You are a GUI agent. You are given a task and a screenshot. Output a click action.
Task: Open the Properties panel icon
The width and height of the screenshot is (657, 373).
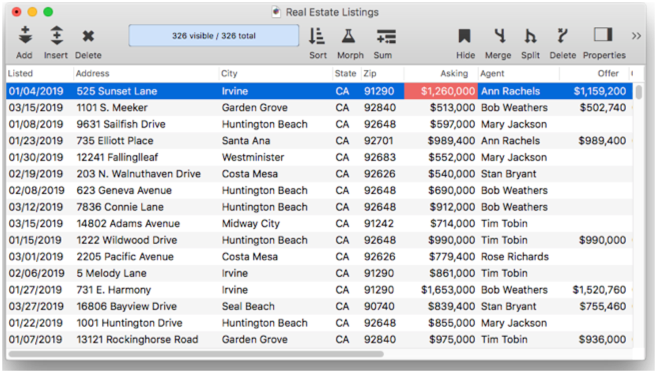[603, 35]
